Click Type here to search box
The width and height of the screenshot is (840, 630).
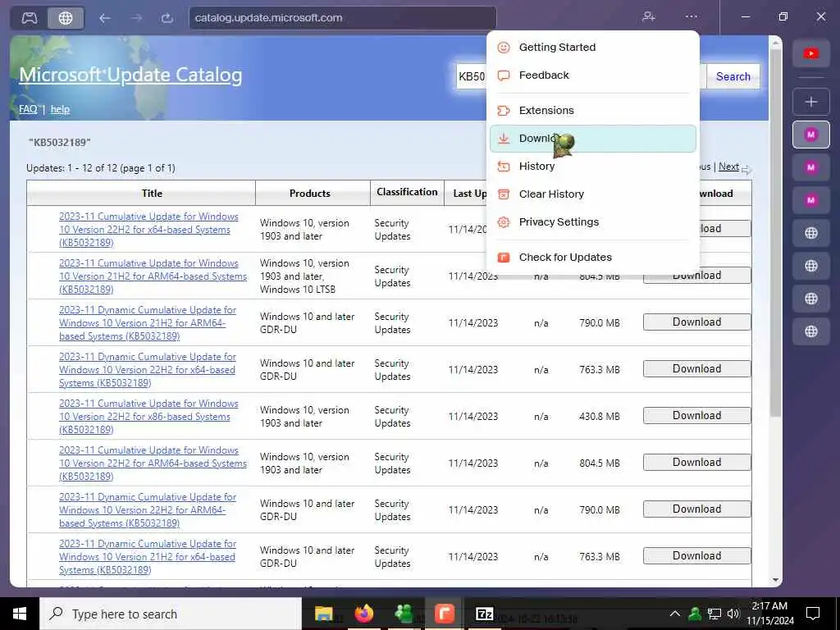pos(171,614)
